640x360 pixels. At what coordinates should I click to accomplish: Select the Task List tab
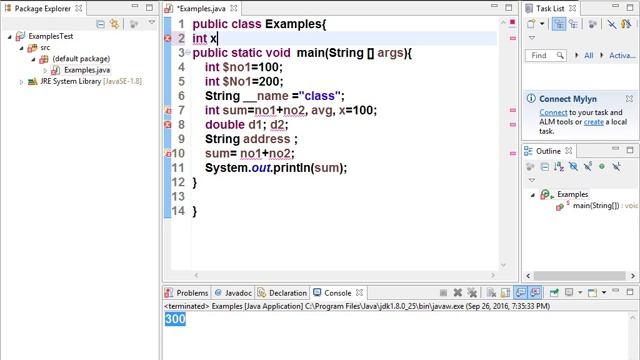[x=550, y=8]
